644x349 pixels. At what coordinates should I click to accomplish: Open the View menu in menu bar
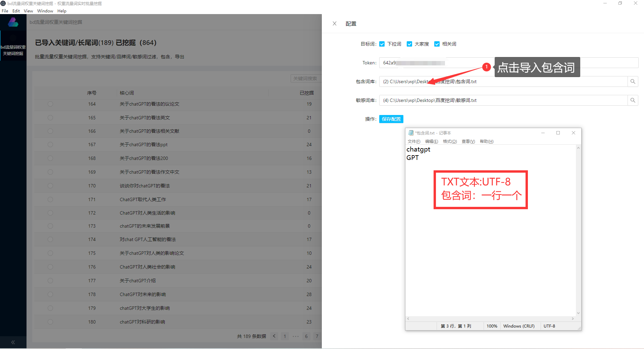coord(28,11)
